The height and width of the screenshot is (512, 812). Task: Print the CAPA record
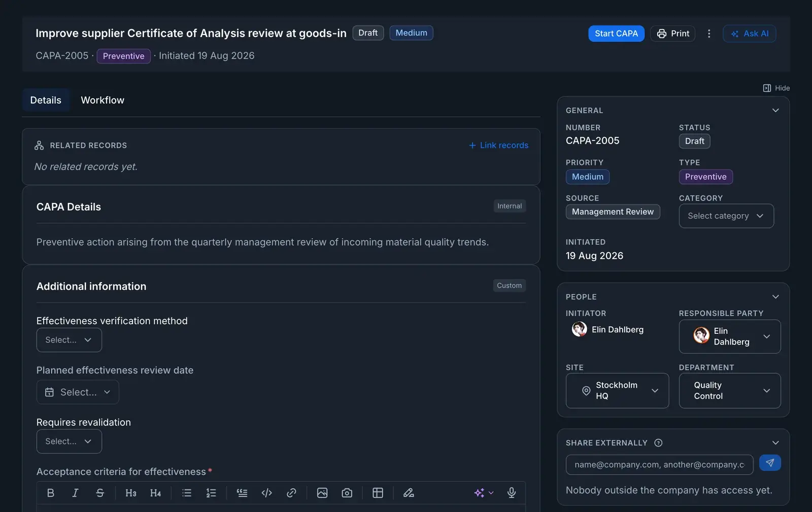[673, 33]
